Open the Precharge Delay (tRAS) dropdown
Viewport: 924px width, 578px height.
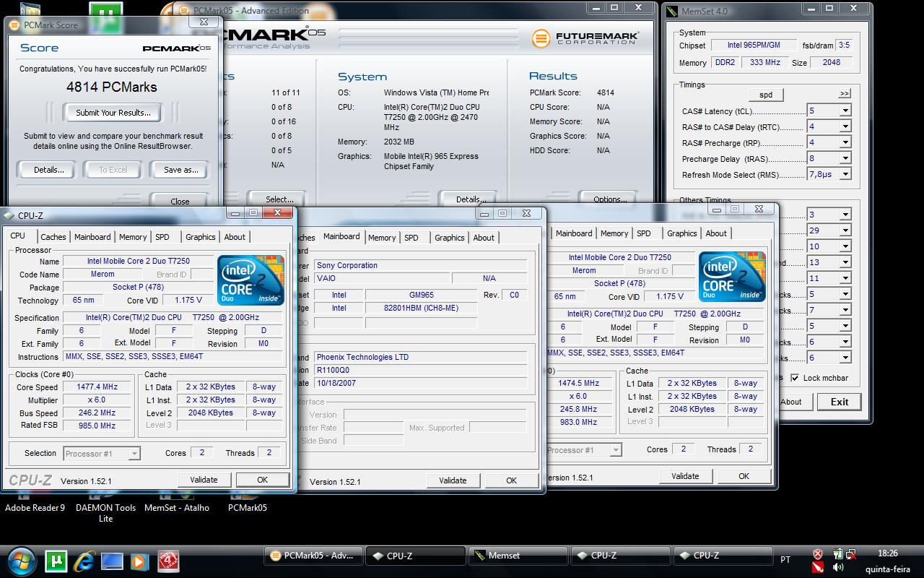pos(845,158)
